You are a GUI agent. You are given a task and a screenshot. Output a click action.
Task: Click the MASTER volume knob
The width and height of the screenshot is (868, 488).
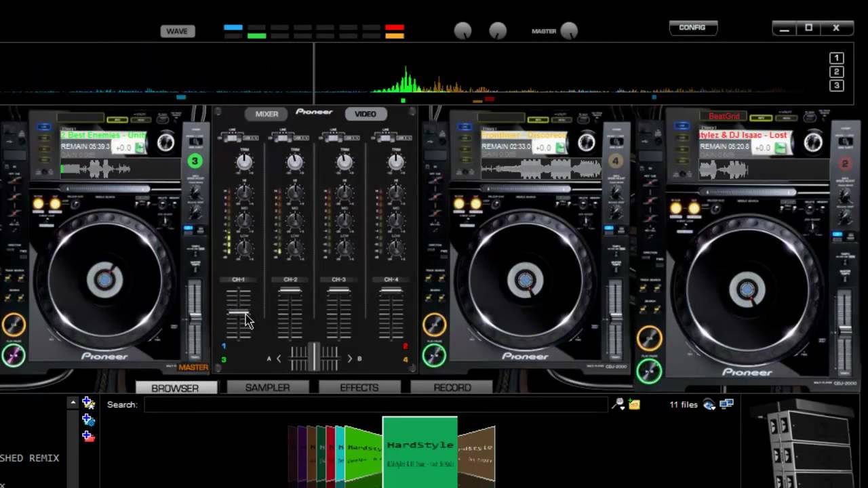[569, 30]
